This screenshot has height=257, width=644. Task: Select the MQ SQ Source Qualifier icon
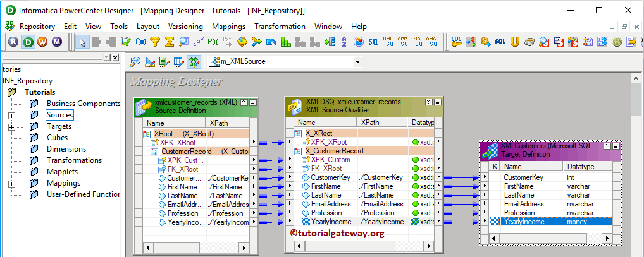tap(417, 42)
